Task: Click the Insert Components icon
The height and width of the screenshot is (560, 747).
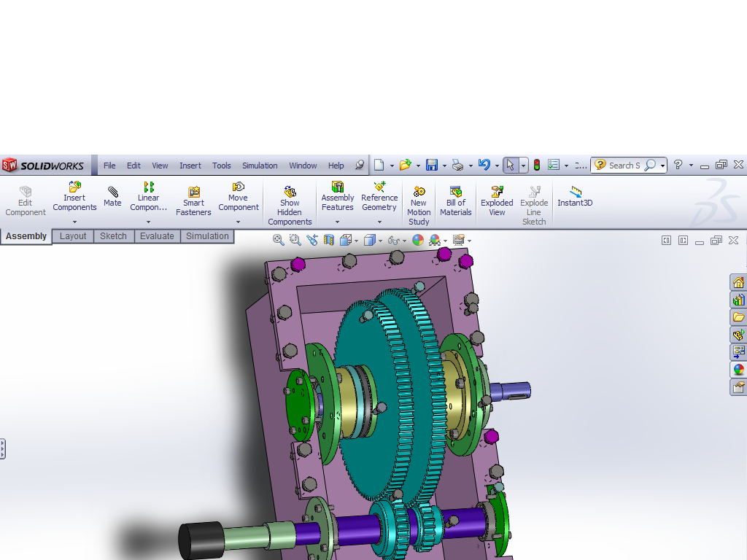Action: click(75, 186)
